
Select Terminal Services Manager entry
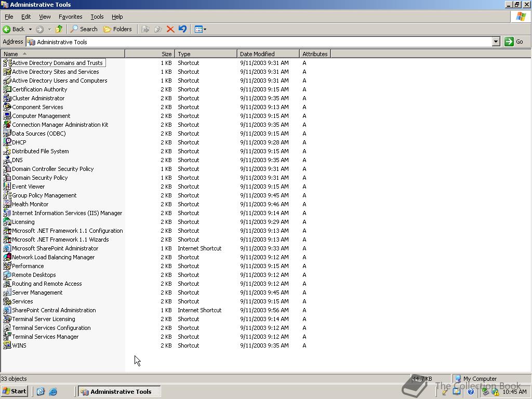point(41,336)
